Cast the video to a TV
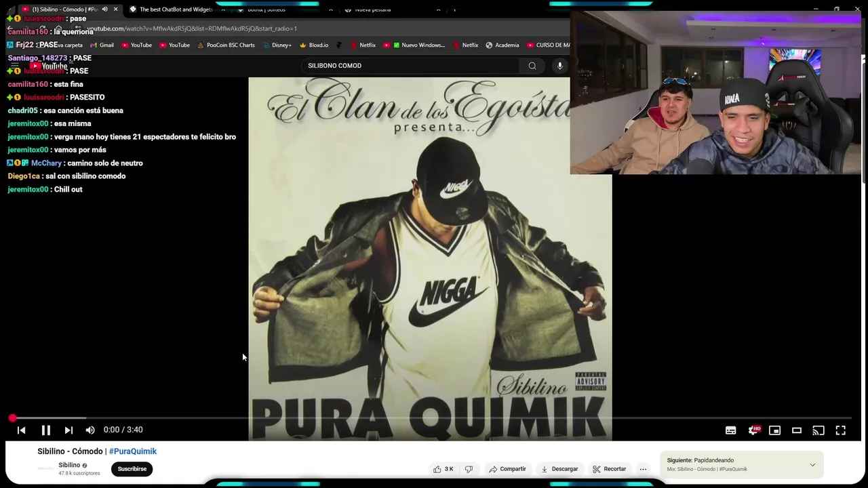This screenshot has width=868, height=488. point(818,430)
